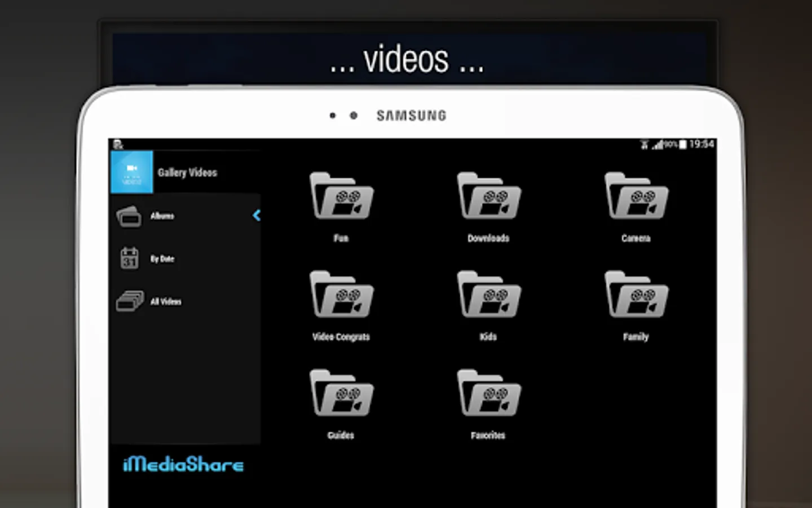Click the Guides folder label
Image resolution: width=812 pixels, height=508 pixels.
(x=341, y=435)
